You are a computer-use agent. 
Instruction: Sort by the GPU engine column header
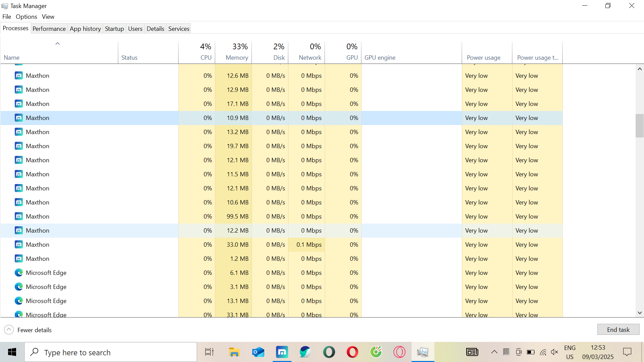pos(412,52)
